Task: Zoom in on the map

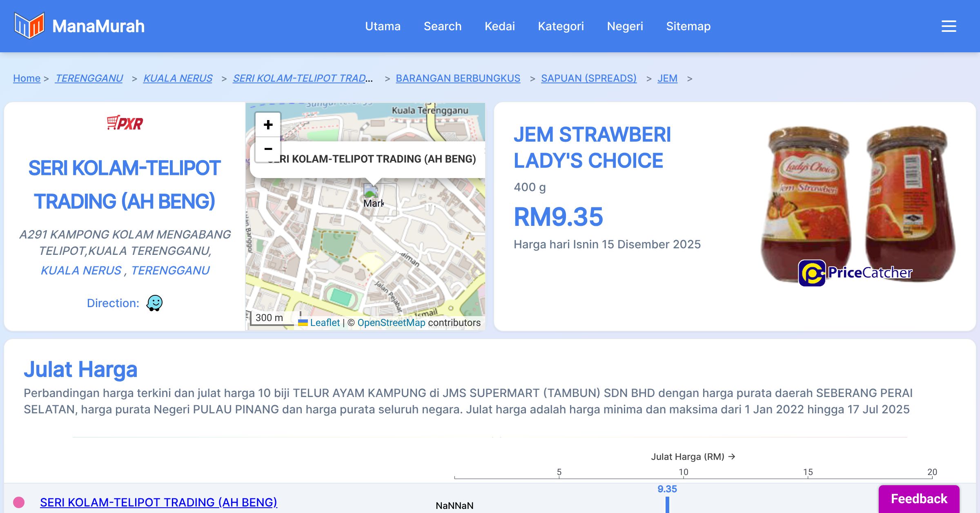Action: coord(268,125)
